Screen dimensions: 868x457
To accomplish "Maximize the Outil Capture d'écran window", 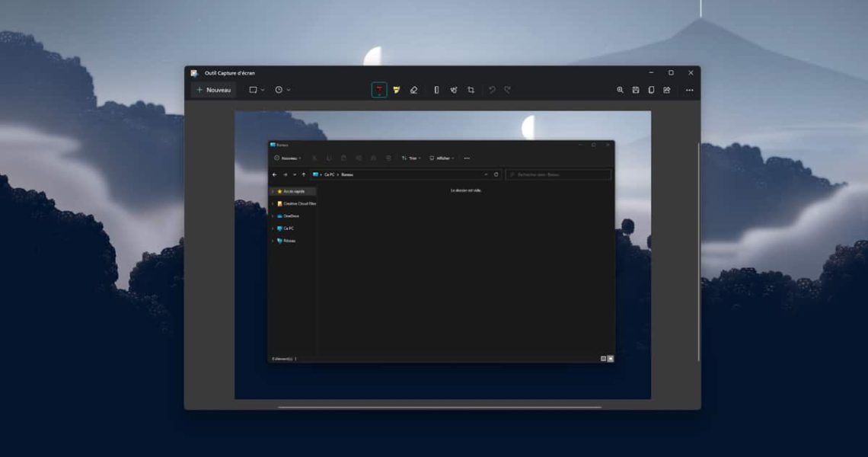I will coord(671,73).
